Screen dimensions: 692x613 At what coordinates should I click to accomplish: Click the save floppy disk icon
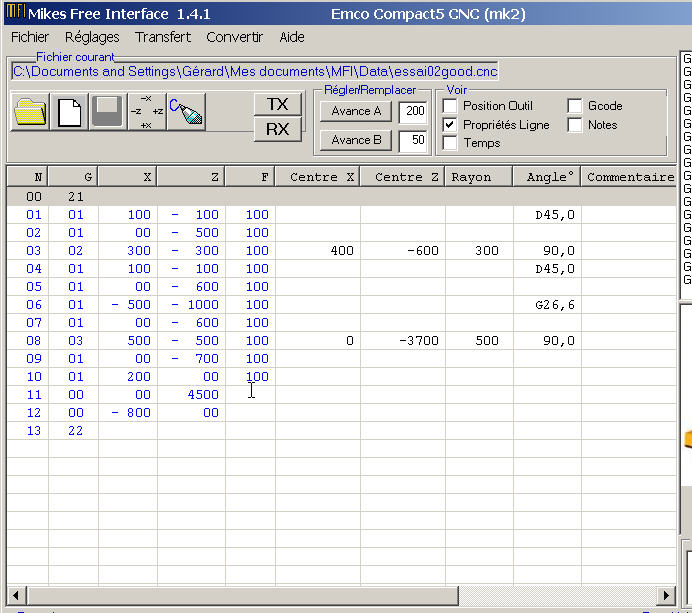pos(108,112)
